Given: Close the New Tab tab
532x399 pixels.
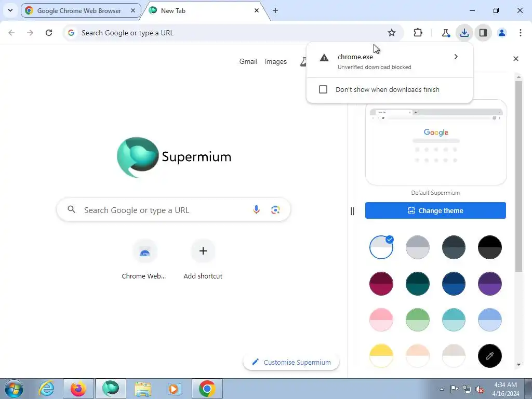Looking at the screenshot, I should [257, 10].
